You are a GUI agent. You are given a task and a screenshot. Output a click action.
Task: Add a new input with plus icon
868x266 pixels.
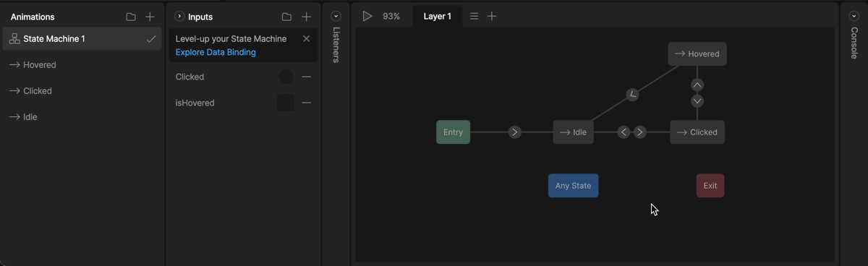click(x=306, y=17)
